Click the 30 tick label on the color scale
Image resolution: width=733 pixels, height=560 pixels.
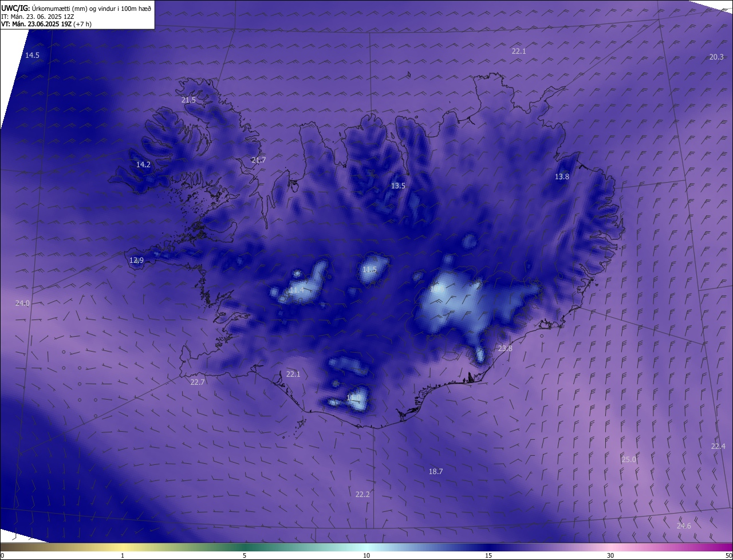pyautogui.click(x=610, y=555)
